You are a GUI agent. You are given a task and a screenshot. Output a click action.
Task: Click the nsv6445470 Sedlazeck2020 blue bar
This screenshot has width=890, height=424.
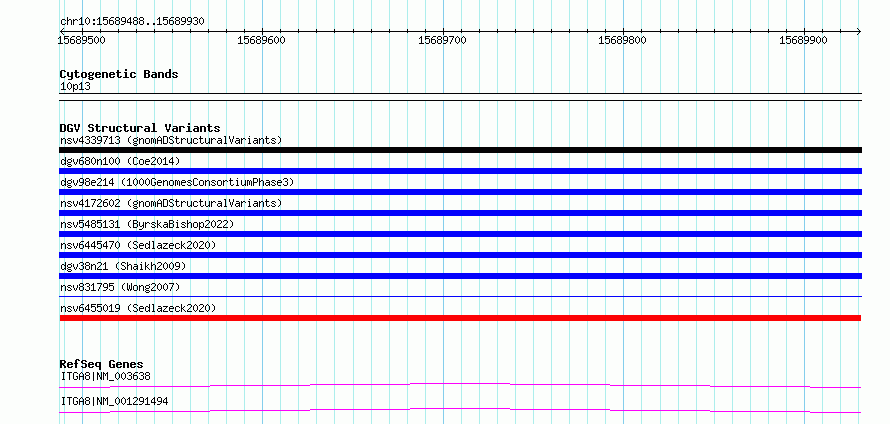click(x=460, y=255)
